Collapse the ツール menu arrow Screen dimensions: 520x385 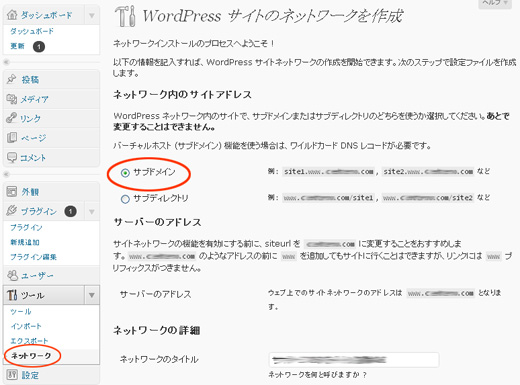[x=92, y=295]
